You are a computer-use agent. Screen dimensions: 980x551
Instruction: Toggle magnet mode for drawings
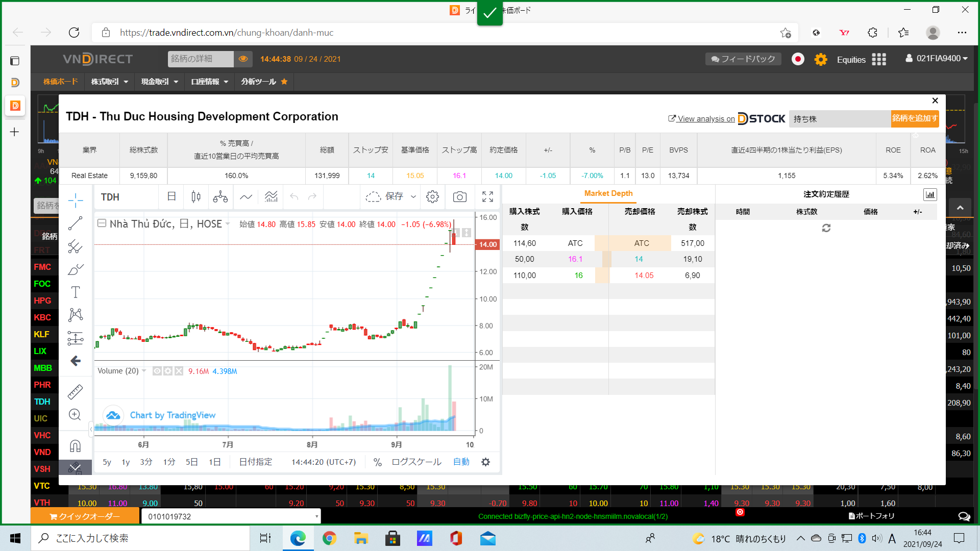76,446
